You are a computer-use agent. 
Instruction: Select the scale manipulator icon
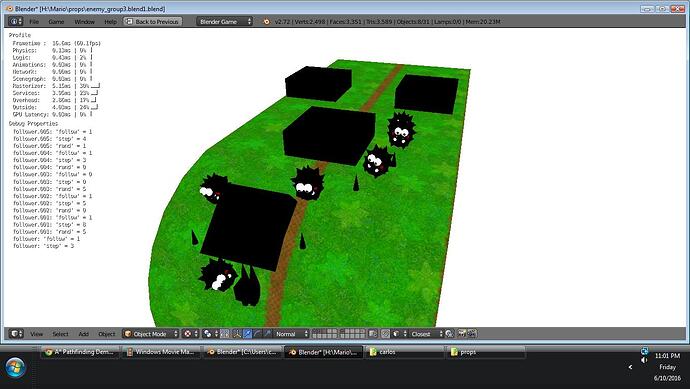[x=268, y=334]
